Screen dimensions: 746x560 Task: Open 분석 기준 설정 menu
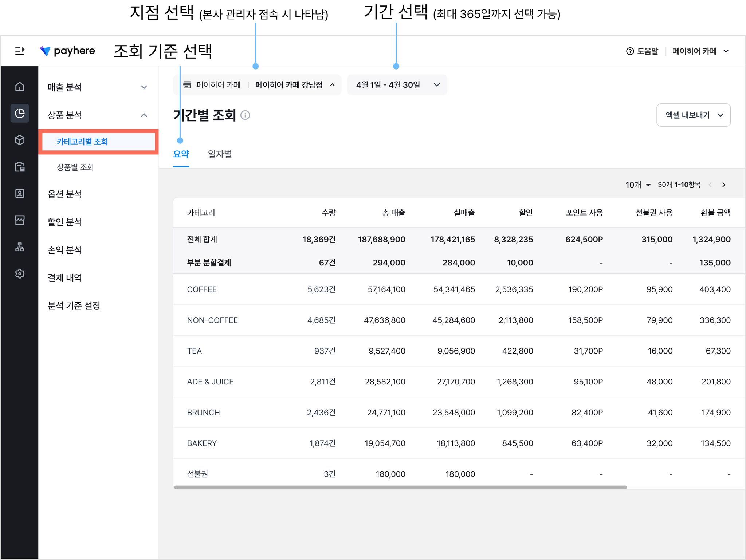(x=74, y=306)
